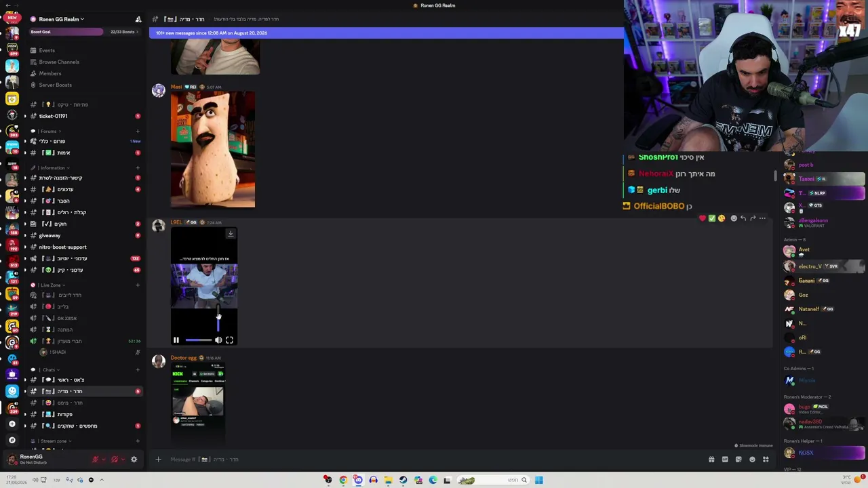
Task: Open Server Boosts
Action: click(x=55, y=85)
